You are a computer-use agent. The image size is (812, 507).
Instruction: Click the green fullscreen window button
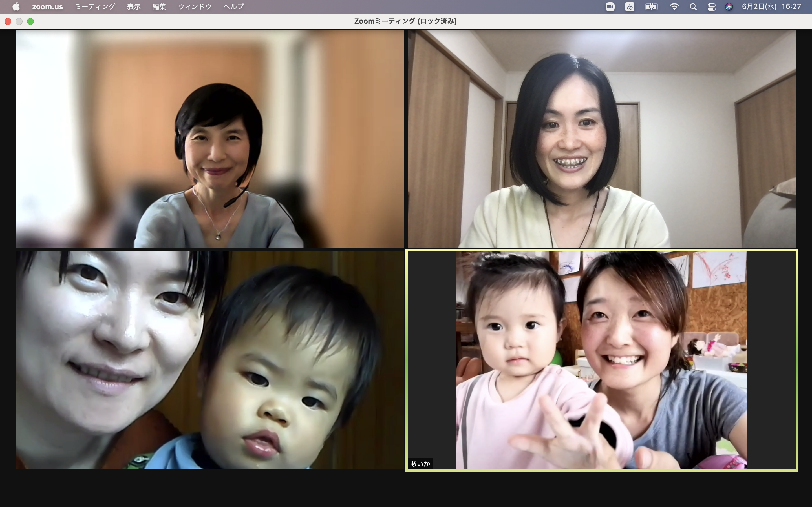[30, 21]
